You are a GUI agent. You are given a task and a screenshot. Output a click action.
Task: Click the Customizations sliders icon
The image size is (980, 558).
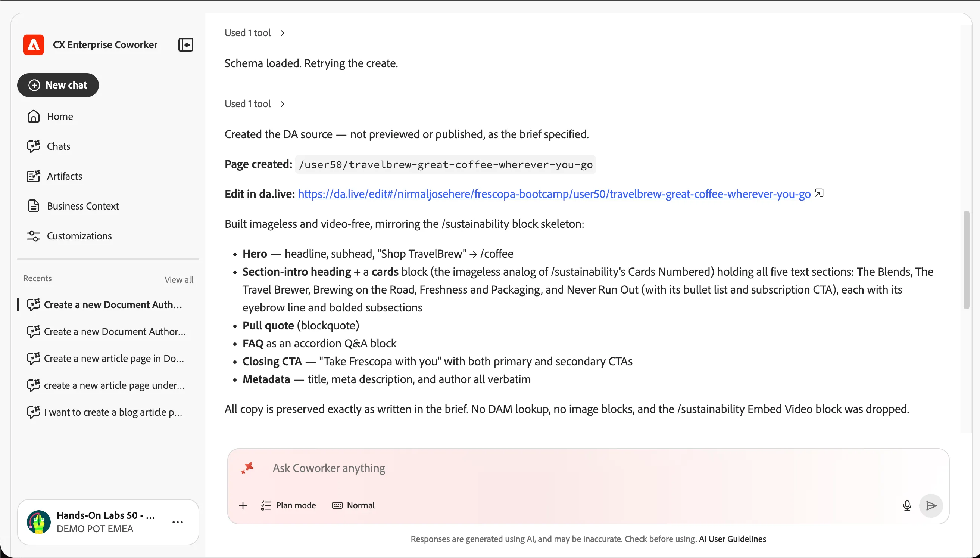point(33,236)
